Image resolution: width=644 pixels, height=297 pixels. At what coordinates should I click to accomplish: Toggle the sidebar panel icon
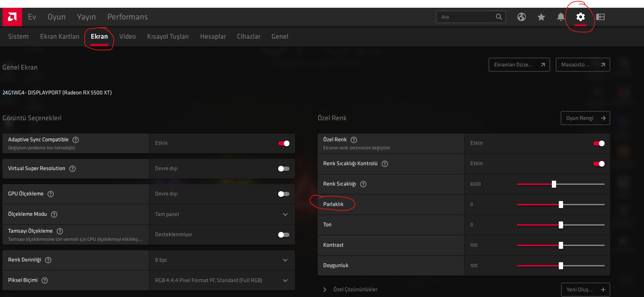600,17
